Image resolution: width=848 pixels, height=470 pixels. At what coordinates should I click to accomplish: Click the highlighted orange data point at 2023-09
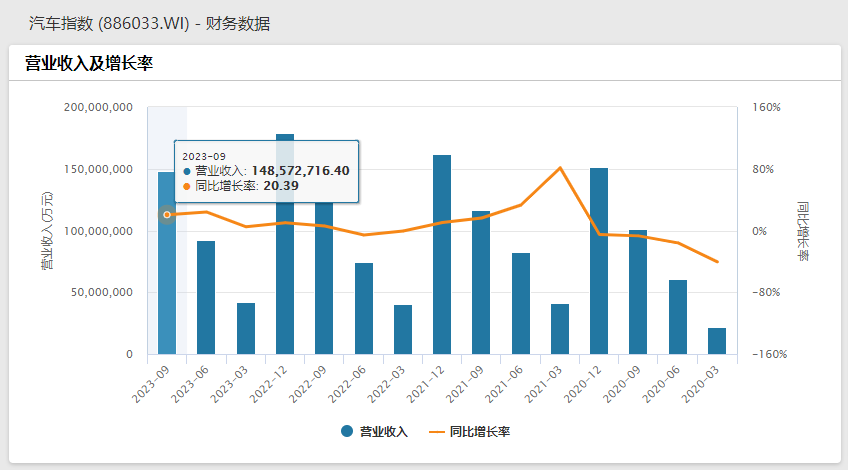(167, 215)
